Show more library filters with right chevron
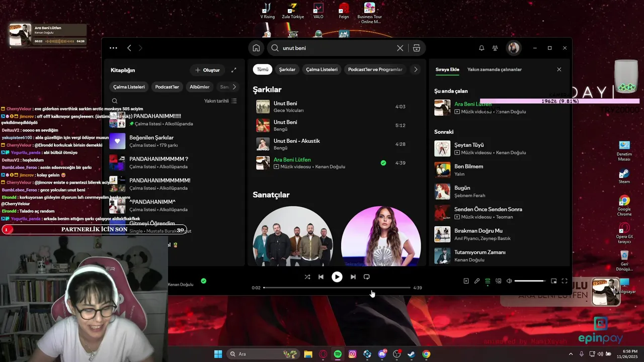The image size is (644, 362). 234,87
